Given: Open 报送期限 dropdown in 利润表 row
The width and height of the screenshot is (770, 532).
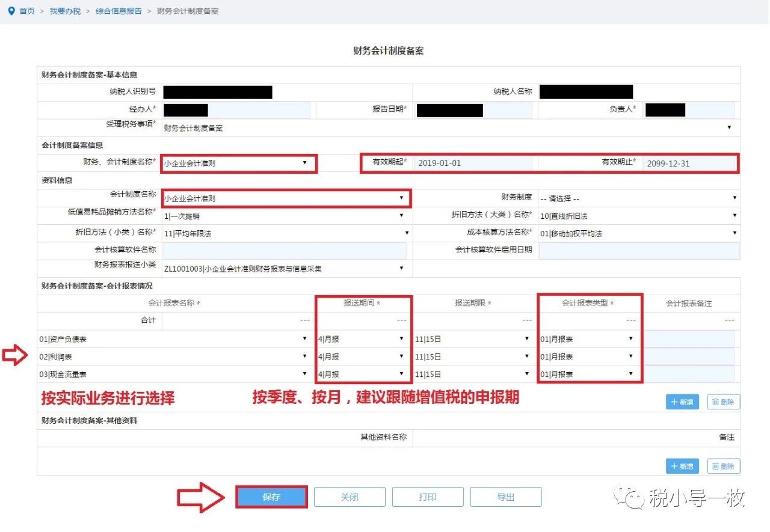Looking at the screenshot, I should pos(473,356).
